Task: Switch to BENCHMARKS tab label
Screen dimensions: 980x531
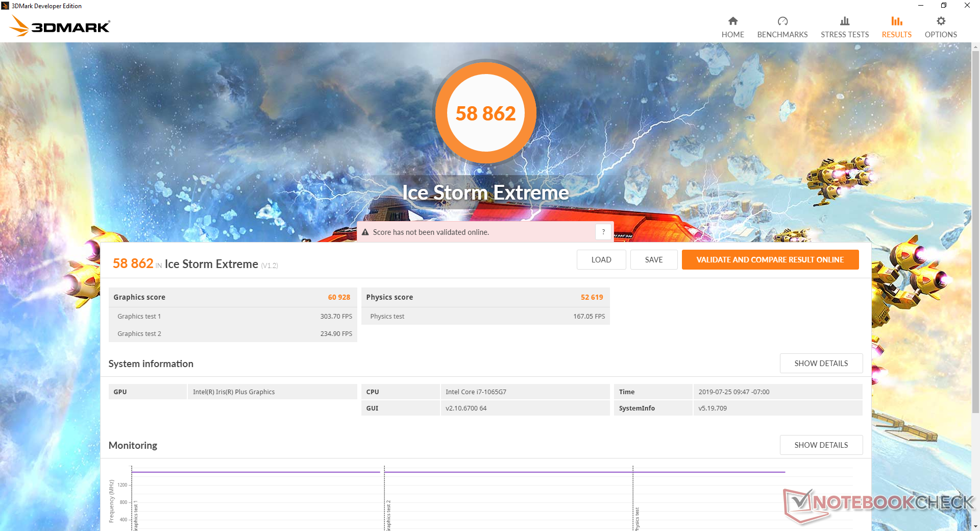Action: [x=782, y=35]
